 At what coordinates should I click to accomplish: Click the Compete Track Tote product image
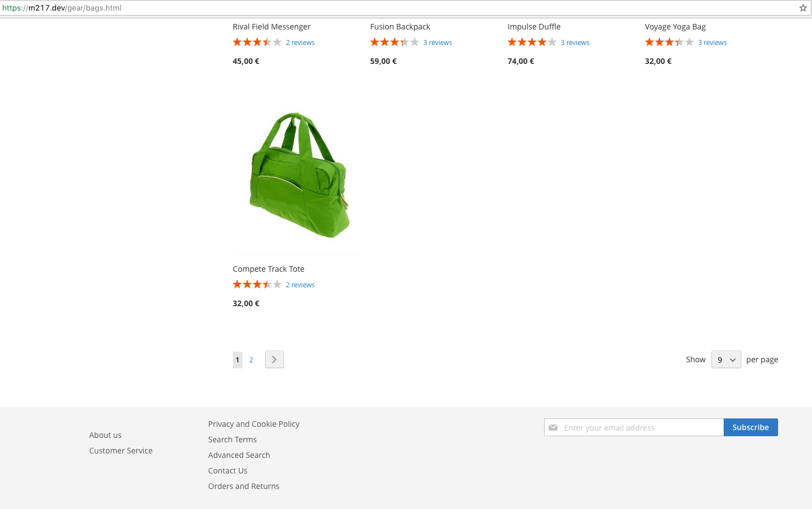click(x=300, y=175)
